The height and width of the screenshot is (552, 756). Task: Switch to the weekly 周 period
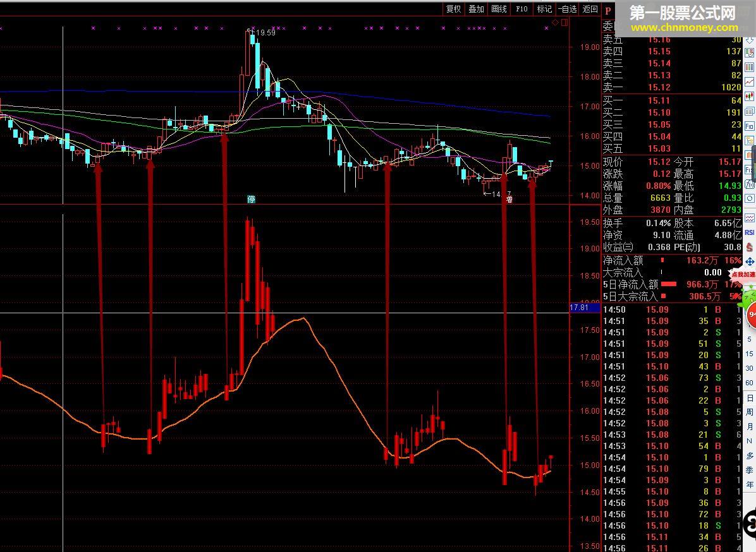tap(750, 412)
